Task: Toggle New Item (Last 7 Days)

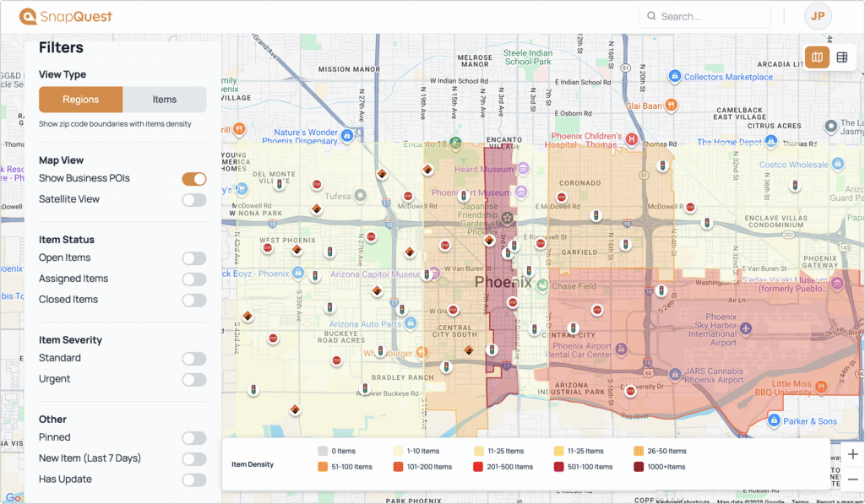Action: click(x=194, y=459)
